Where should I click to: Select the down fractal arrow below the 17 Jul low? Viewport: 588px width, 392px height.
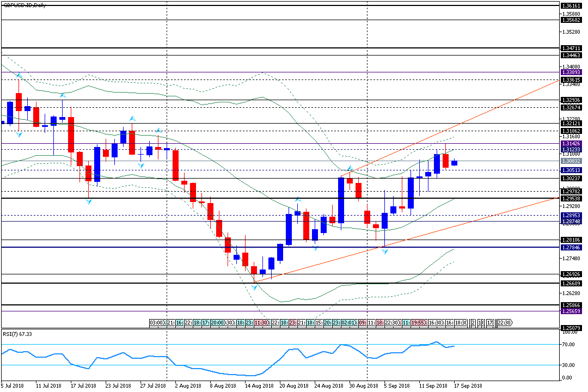pyautogui.click(x=89, y=202)
